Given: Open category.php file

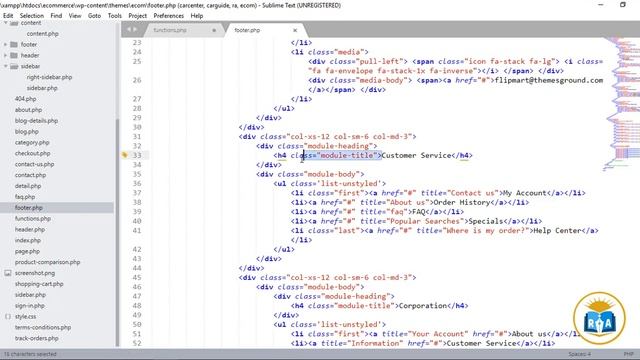Looking at the screenshot, I should tap(32, 142).
